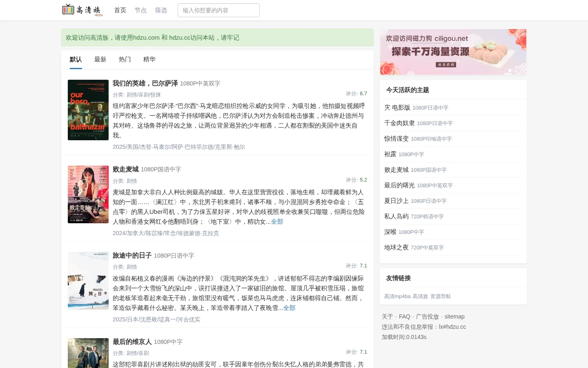This screenshot has height=368, width=588.
Task: Open the 关于 footer link
Action: (x=388, y=316)
